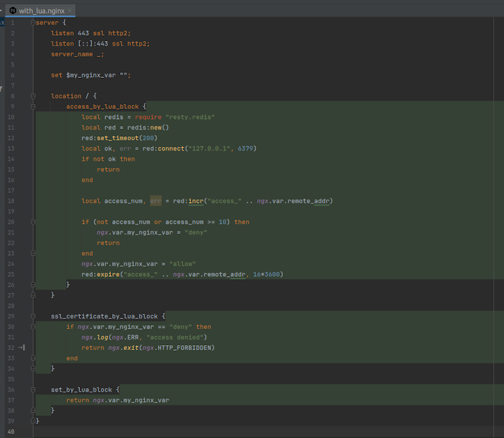Click the "resty.redis" string on line 10

[x=190, y=117]
